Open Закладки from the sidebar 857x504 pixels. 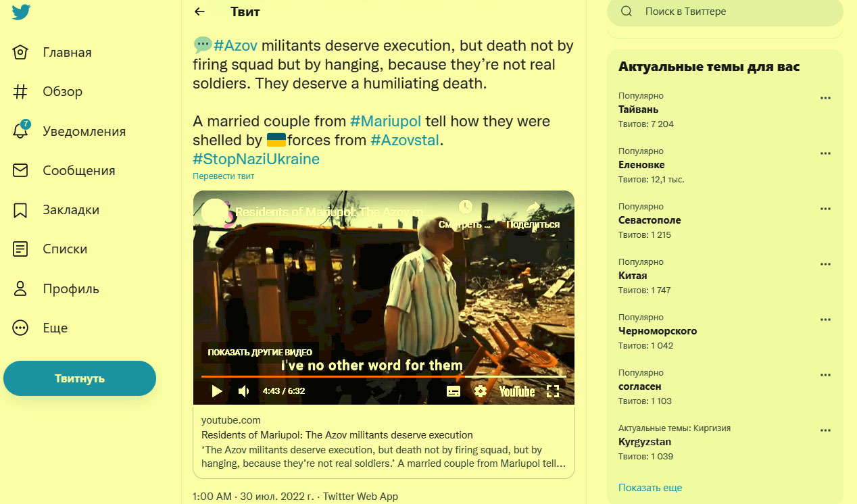pos(70,210)
